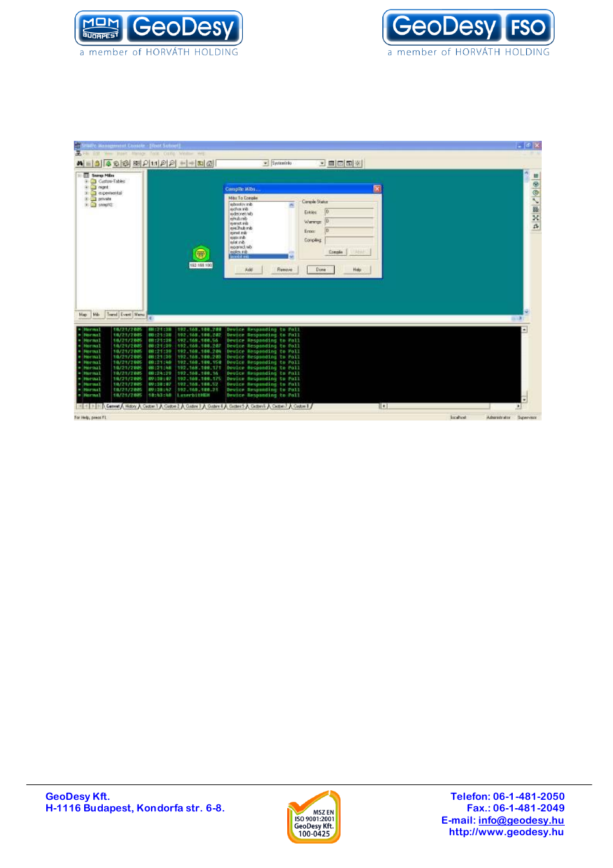Open the History log tab
Screen dimensions: 613x868
coord(131,406)
